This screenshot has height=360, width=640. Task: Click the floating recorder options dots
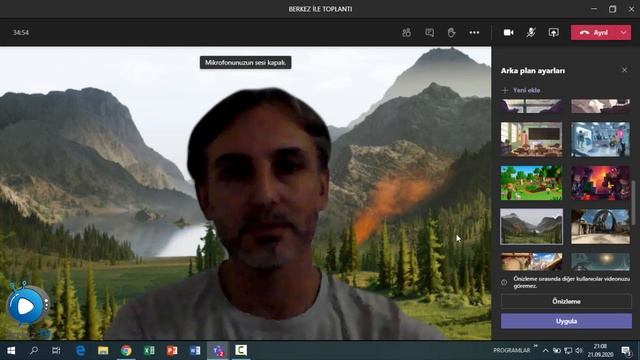pyautogui.click(x=46, y=303)
